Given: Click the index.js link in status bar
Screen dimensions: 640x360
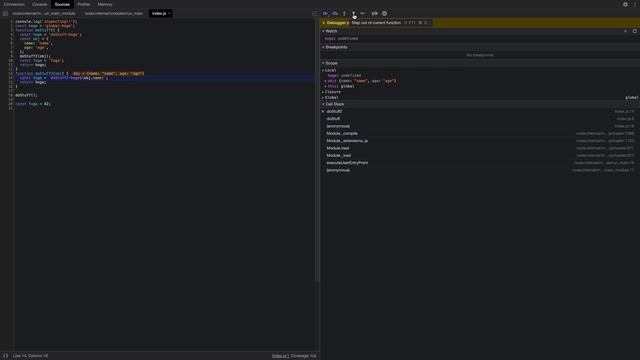Looking at the screenshot, I should pos(280,356).
